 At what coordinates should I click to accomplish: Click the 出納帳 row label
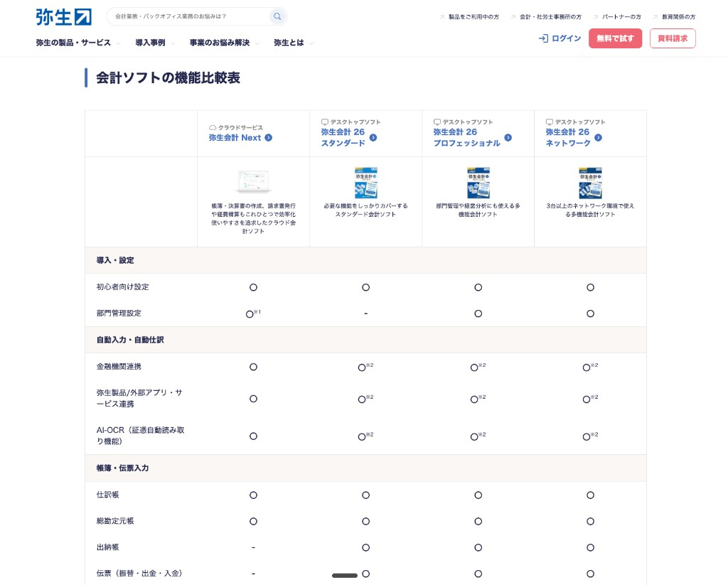coord(108,547)
